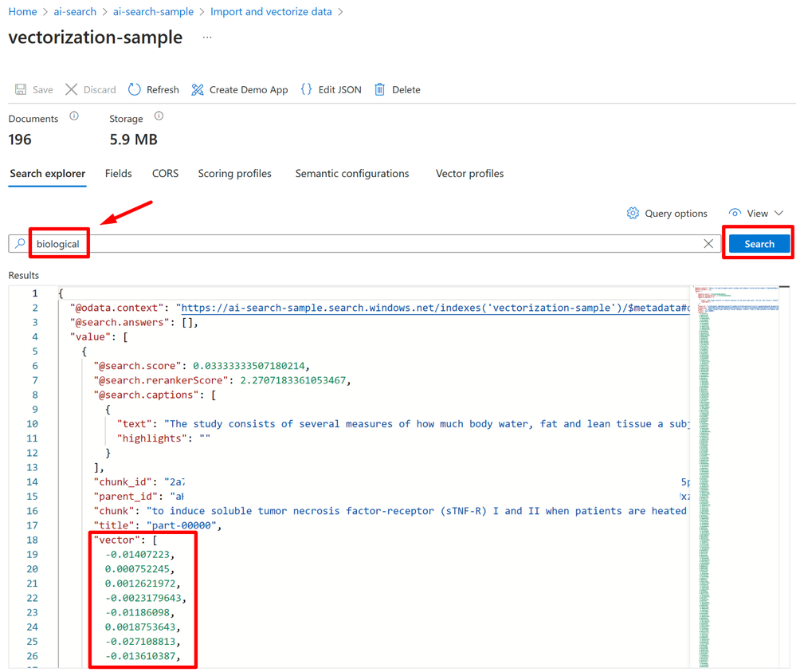This screenshot has height=672, width=796.
Task: Click the Edit JSON braces icon
Action: click(x=306, y=89)
